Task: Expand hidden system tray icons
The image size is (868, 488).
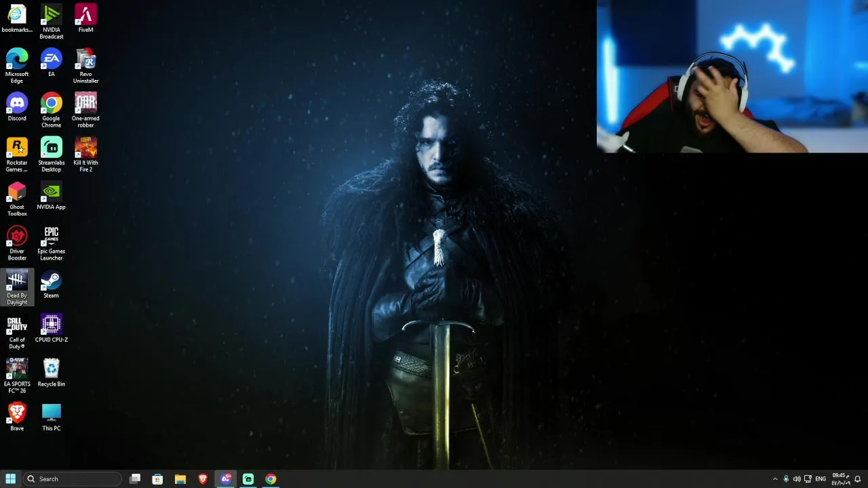Action: (x=775, y=479)
